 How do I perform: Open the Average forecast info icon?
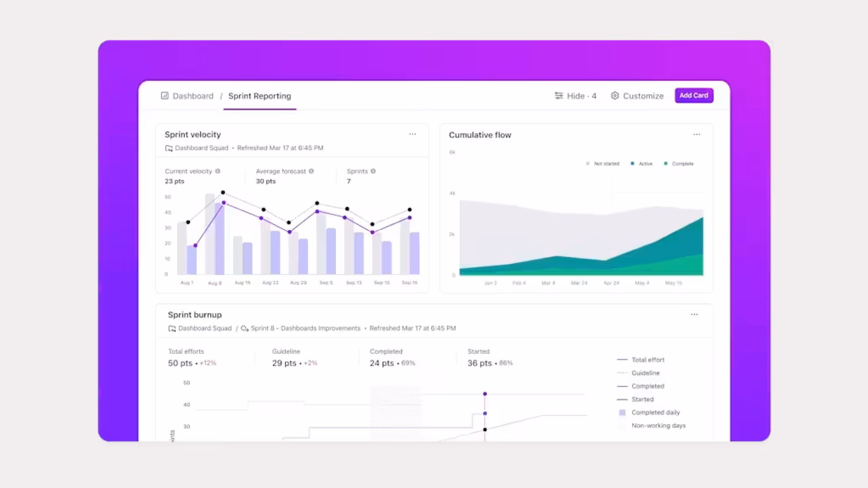[312, 171]
